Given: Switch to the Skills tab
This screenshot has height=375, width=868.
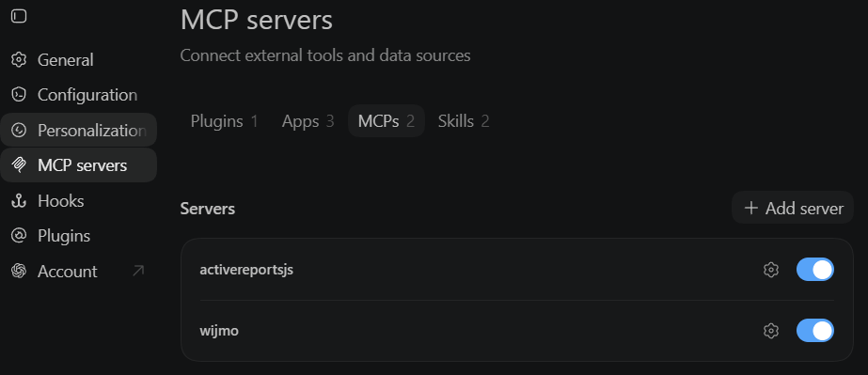Looking at the screenshot, I should click(x=464, y=121).
